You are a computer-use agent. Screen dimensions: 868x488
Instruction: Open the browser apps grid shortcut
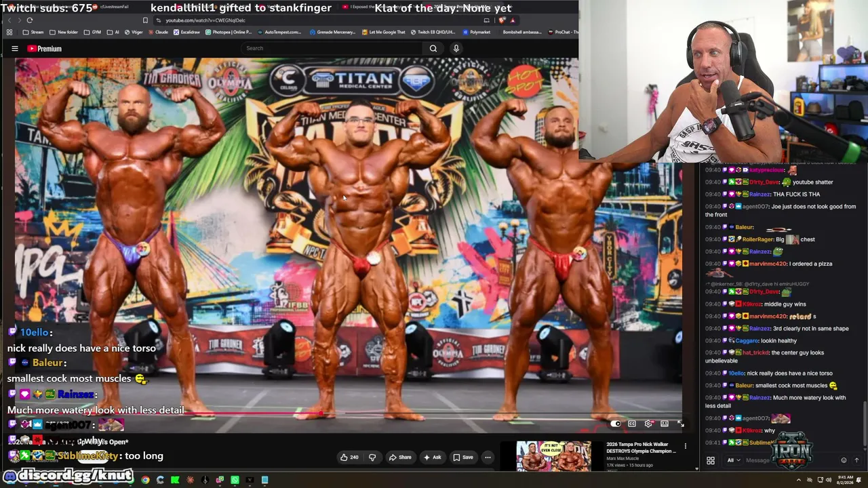(x=9, y=32)
